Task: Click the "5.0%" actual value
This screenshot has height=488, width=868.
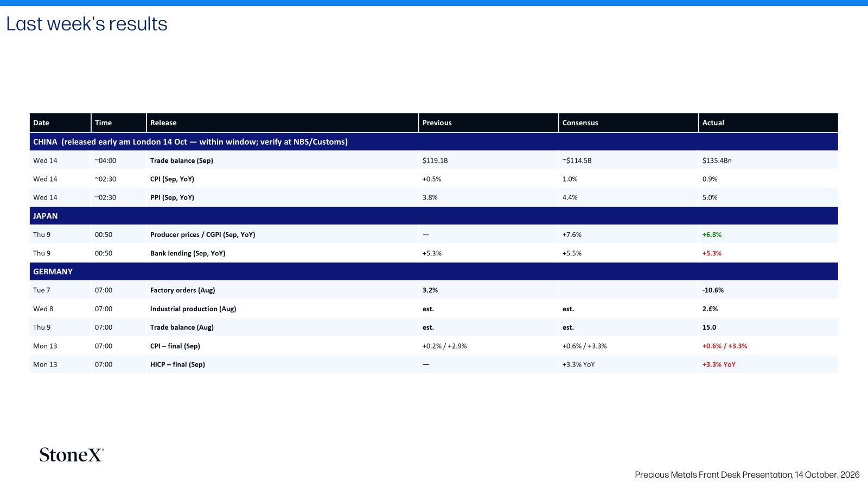Action: [710, 197]
